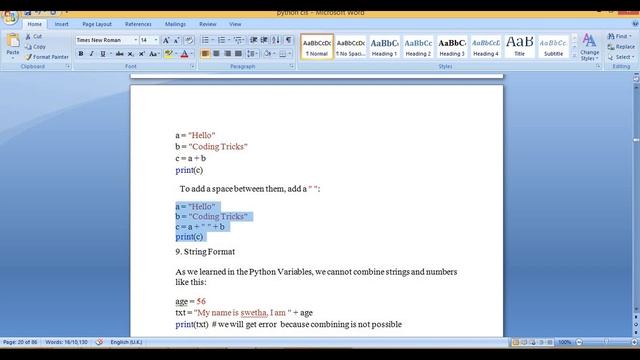Image resolution: width=640 pixels, height=360 pixels.
Task: Click the Replace button
Action: (621, 47)
